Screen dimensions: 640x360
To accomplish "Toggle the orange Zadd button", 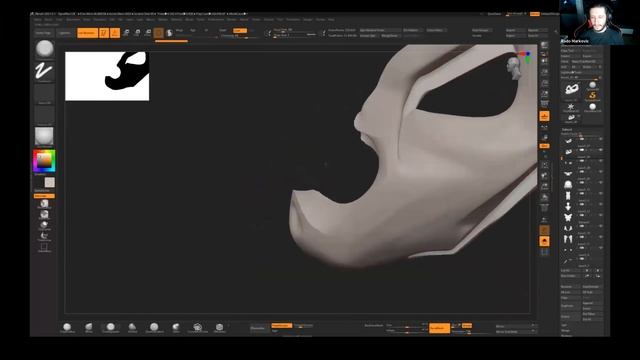I will coord(240,31).
